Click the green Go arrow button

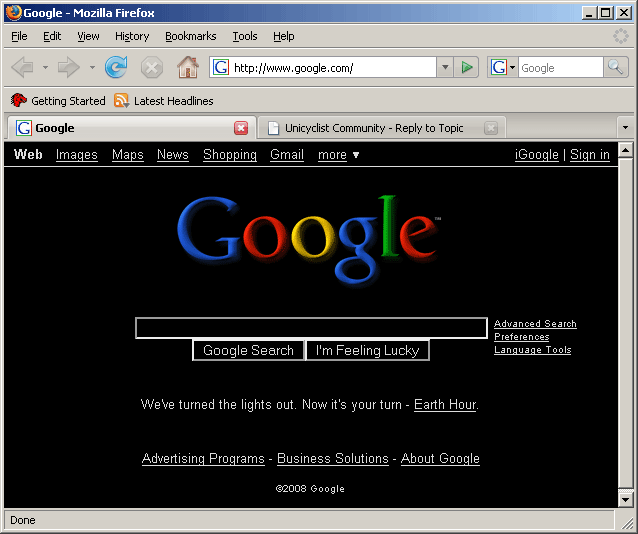pos(467,67)
